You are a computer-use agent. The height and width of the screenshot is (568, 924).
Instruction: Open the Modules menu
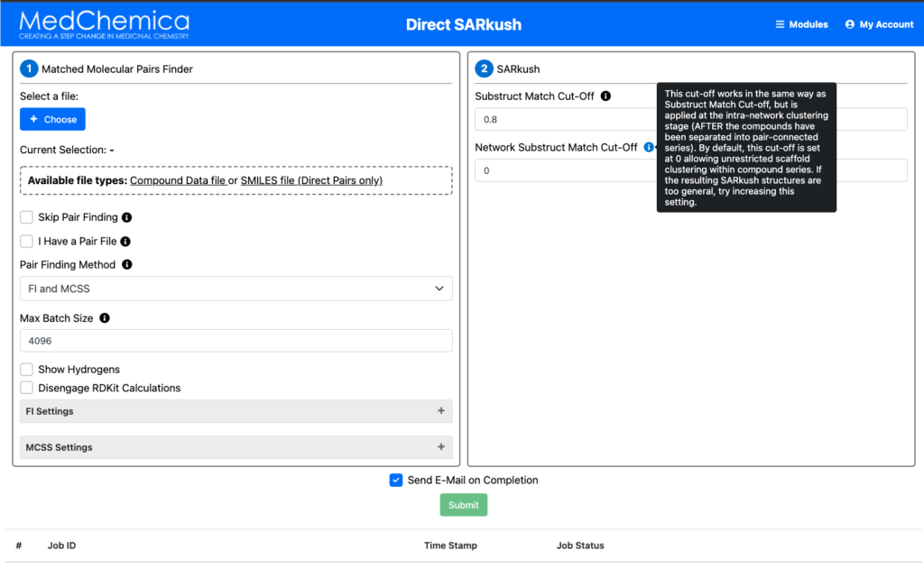pyautogui.click(x=801, y=24)
